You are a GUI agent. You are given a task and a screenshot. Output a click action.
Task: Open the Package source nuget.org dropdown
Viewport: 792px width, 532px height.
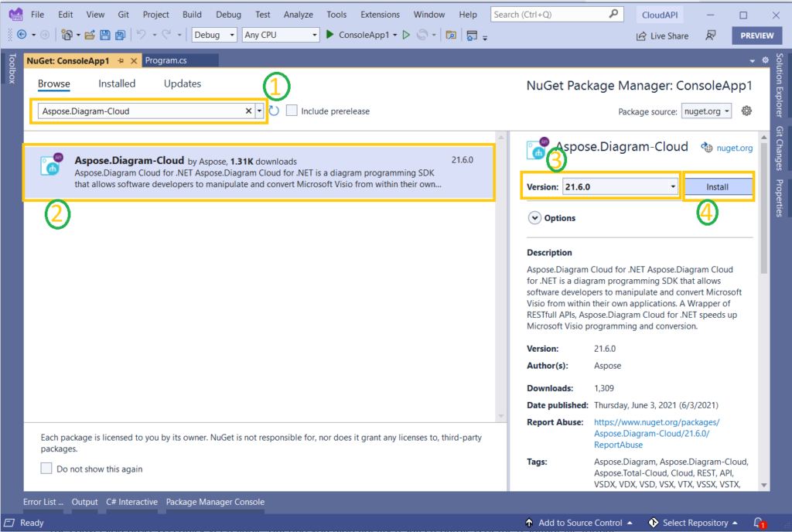706,111
